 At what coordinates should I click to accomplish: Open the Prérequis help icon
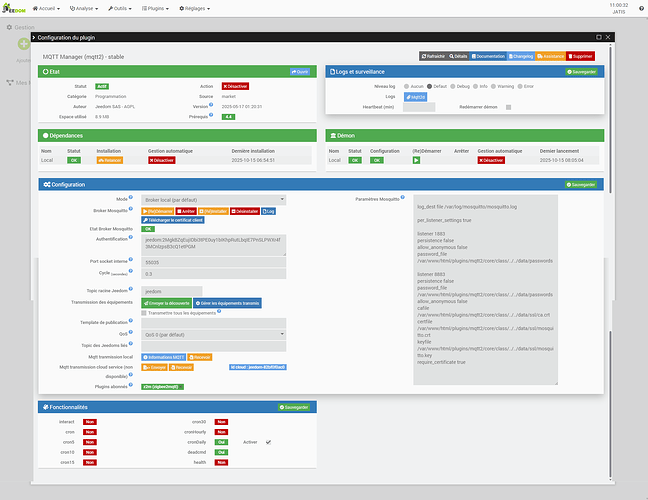[x=211, y=115]
